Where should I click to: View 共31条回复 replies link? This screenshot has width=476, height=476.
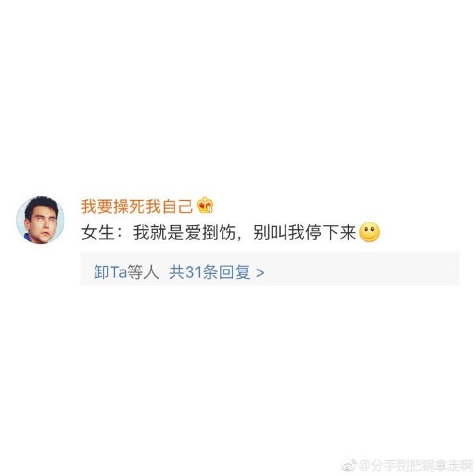pyautogui.click(x=210, y=272)
